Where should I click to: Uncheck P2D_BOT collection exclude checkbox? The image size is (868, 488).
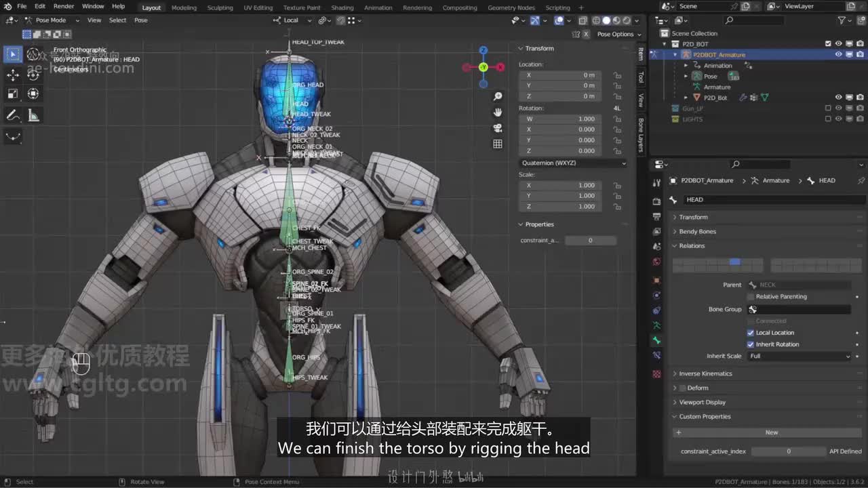click(x=828, y=44)
